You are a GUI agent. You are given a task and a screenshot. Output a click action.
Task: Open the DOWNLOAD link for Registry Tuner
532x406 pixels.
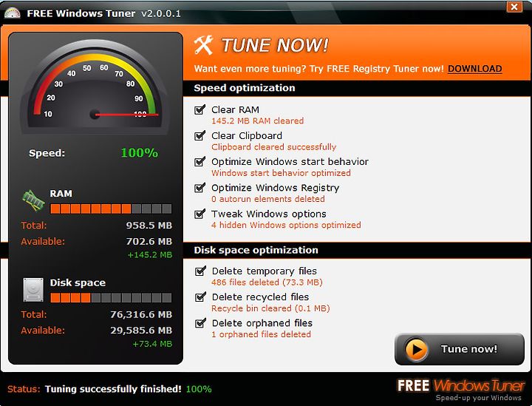click(x=474, y=69)
